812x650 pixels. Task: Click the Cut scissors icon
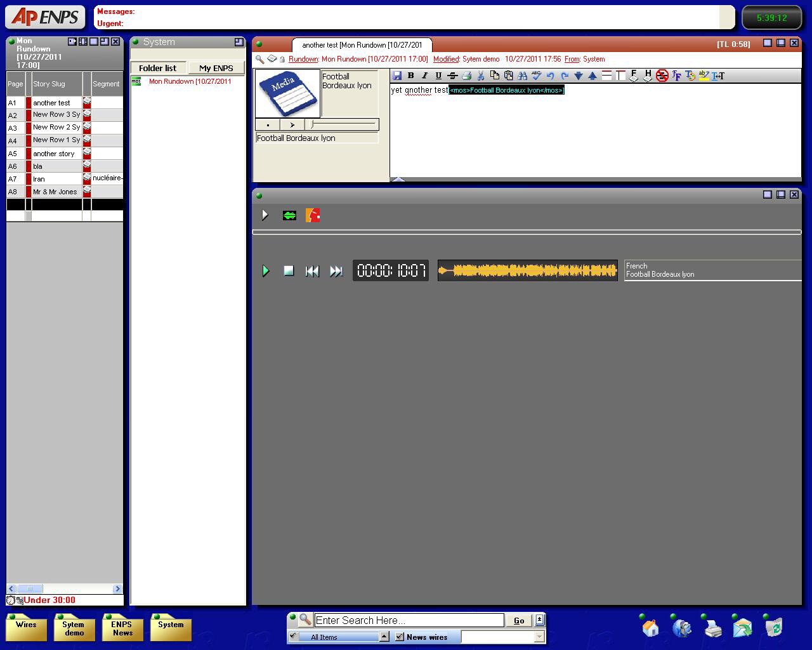481,76
